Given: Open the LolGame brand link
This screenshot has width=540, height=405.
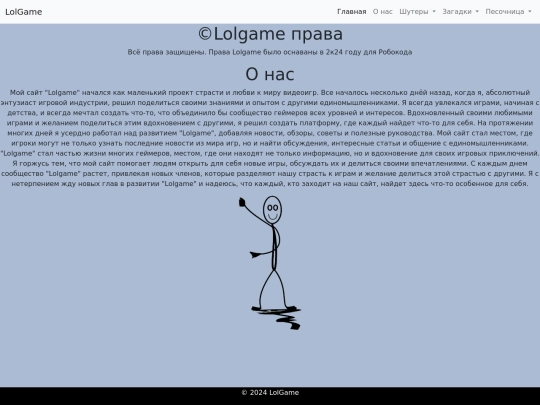Looking at the screenshot, I should pos(23,12).
